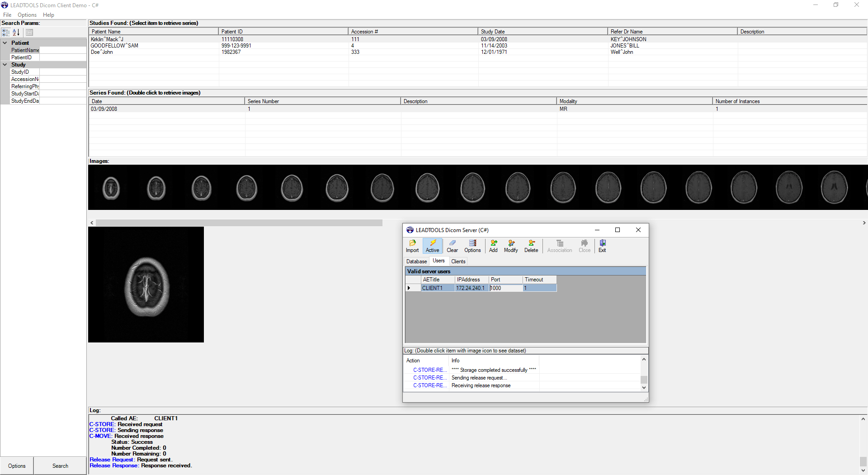
Task: Sort search parameters alphabetically
Action: click(x=16, y=32)
